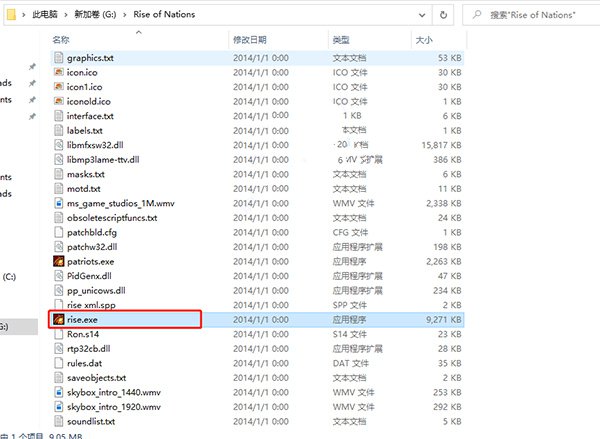Select the patriots.exe application icon
The width and height of the screenshot is (600, 439).
pos(59,261)
